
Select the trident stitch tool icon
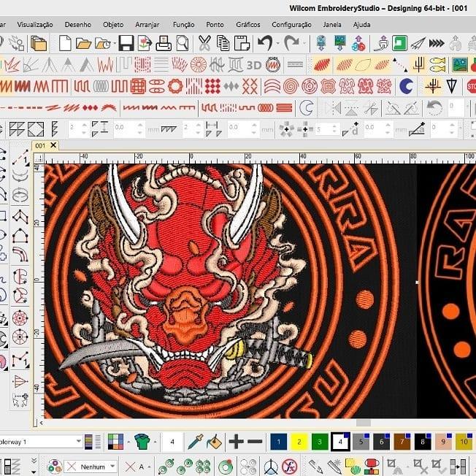click(418, 64)
